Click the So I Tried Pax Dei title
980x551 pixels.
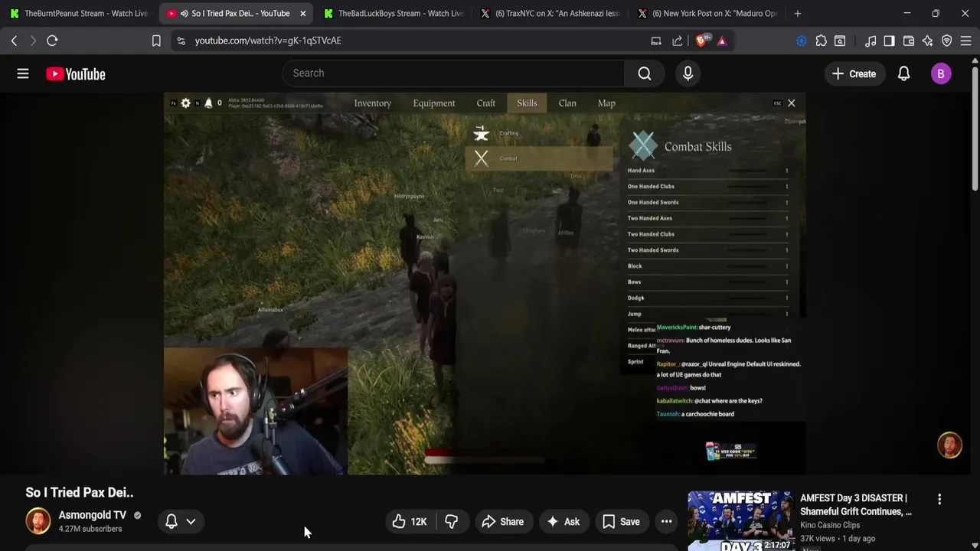pyautogui.click(x=80, y=493)
